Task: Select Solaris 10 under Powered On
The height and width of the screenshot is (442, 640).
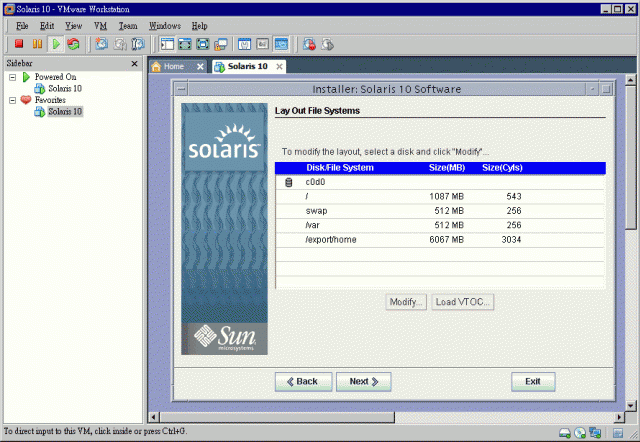Action: tap(65, 89)
